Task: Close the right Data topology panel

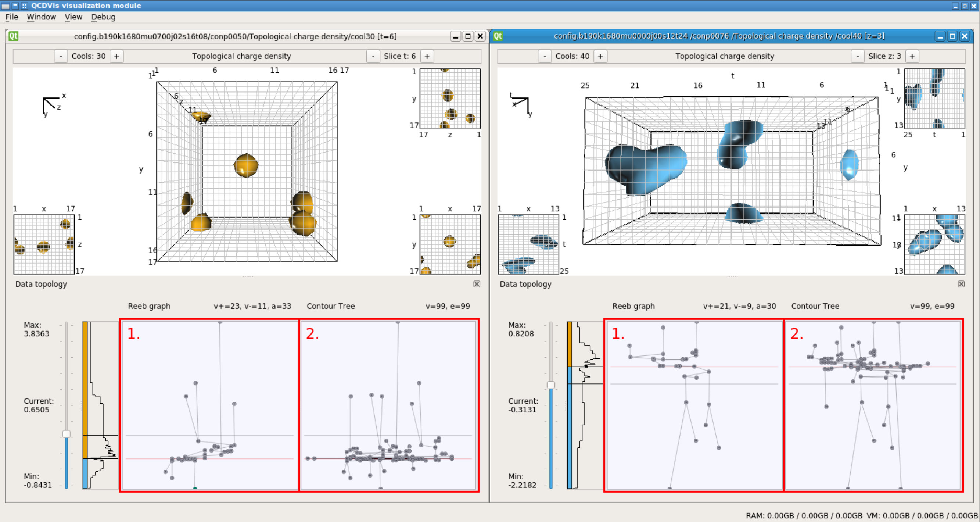Action: 961,284
